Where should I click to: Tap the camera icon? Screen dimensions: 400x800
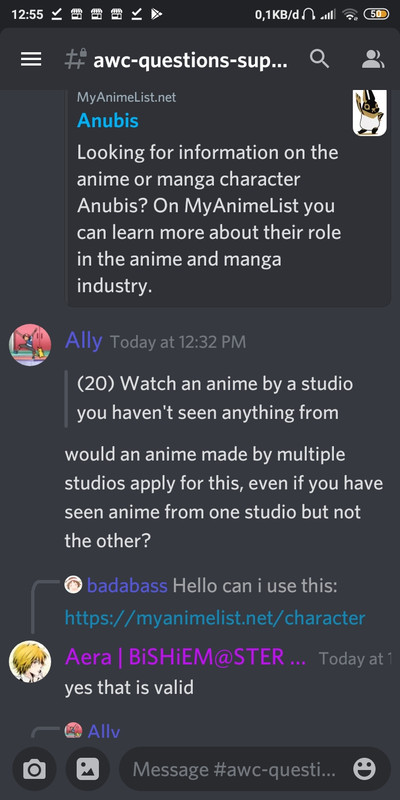tap(34, 769)
